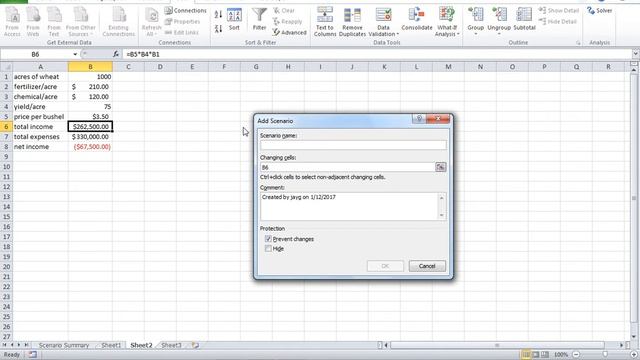Switch to Sheet1 tab

click(x=111, y=345)
